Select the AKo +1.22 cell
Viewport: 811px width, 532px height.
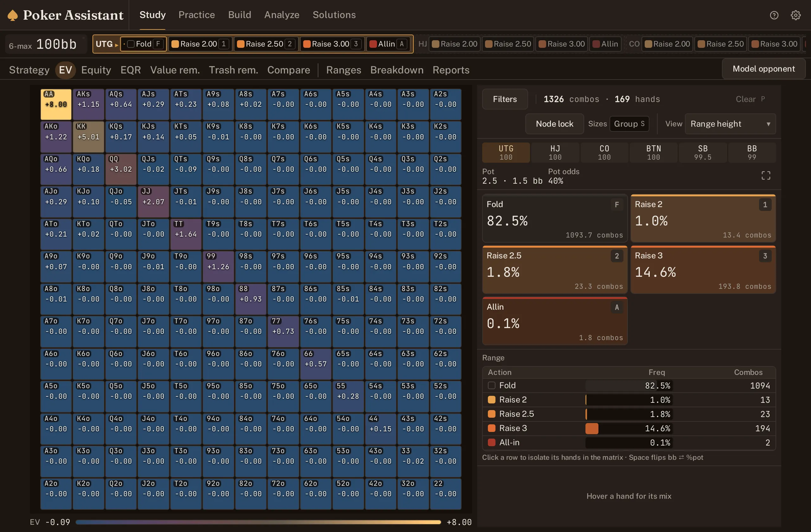click(56, 136)
